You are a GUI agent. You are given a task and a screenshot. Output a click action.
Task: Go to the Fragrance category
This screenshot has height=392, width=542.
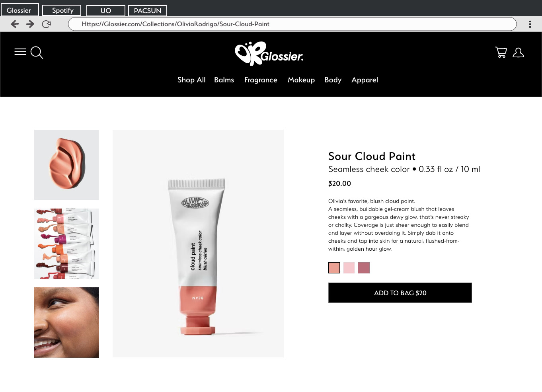[261, 80]
